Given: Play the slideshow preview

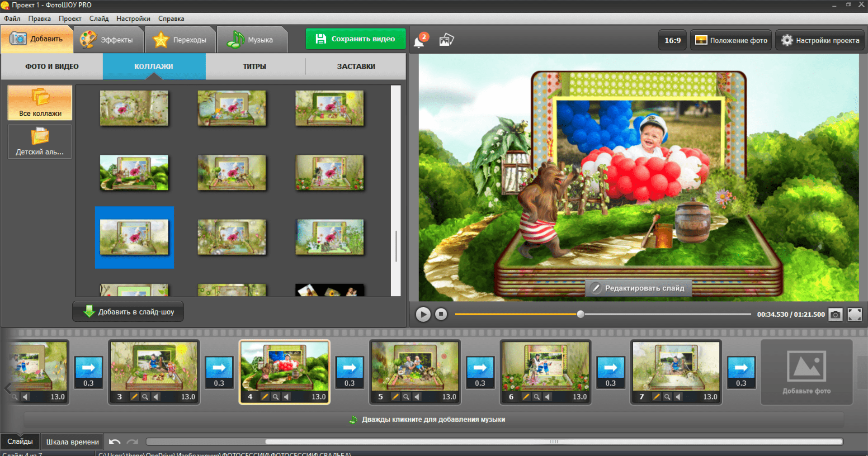Looking at the screenshot, I should [x=423, y=314].
